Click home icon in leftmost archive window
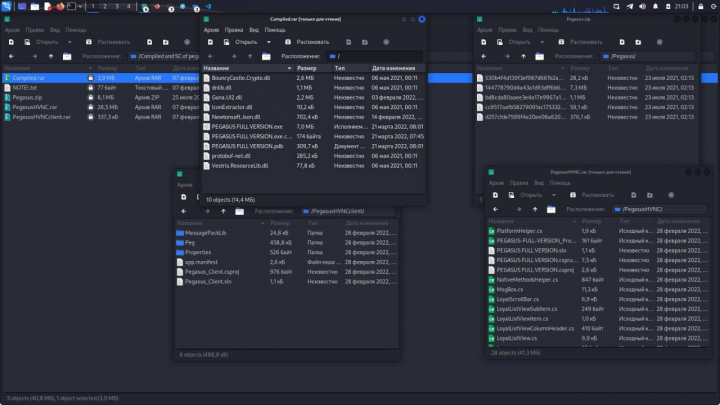720x405 pixels. click(x=67, y=56)
